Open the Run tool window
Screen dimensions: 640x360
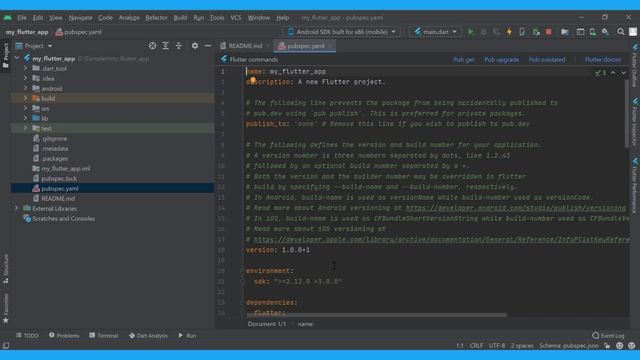tap(187, 336)
